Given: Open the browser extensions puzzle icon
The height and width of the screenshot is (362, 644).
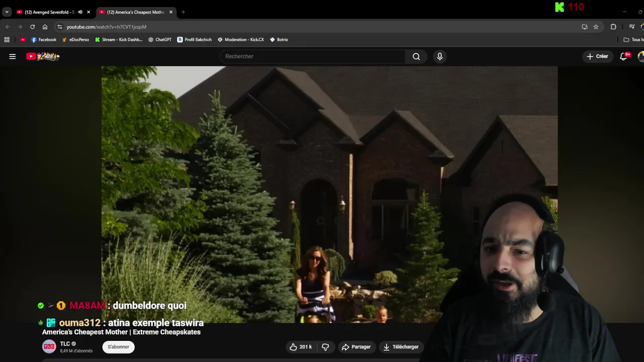Looking at the screenshot, I should click(613, 27).
